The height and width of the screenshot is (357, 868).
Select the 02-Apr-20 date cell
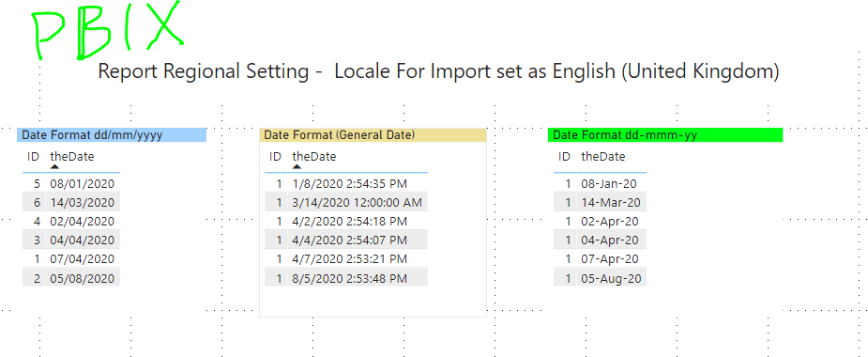[611, 221]
